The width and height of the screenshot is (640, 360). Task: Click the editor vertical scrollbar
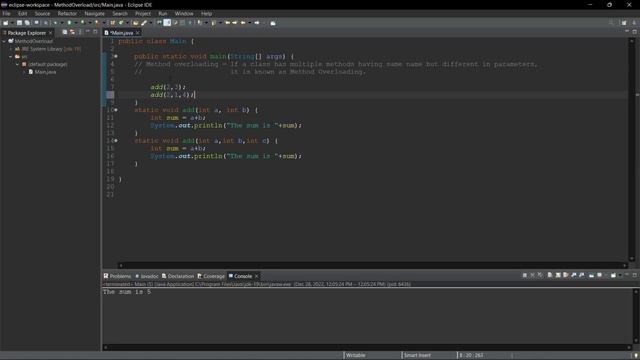(632, 150)
